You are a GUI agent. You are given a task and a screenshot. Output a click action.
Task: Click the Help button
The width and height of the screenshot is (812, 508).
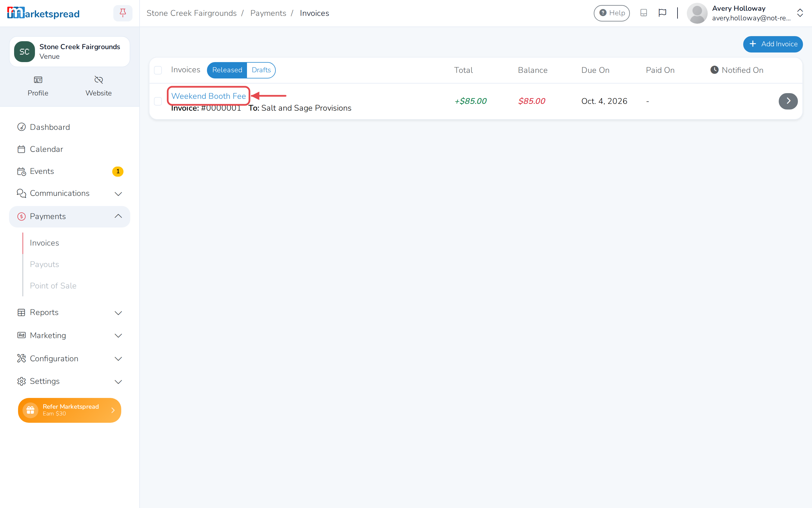pyautogui.click(x=612, y=13)
